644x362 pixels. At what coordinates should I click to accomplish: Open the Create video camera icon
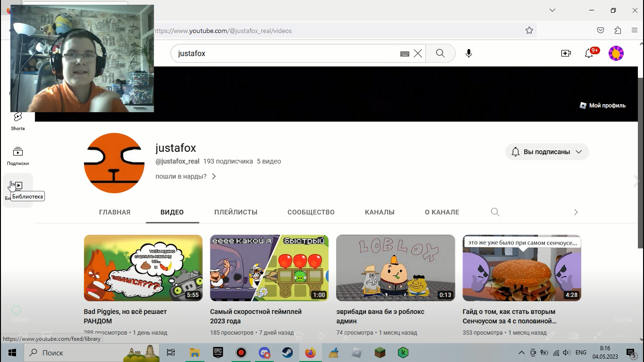tap(566, 53)
